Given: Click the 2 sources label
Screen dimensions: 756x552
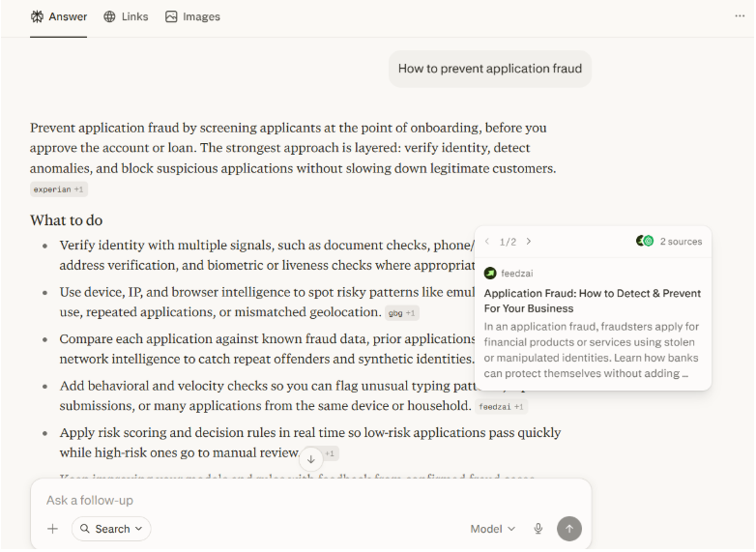Looking at the screenshot, I should 681,242.
